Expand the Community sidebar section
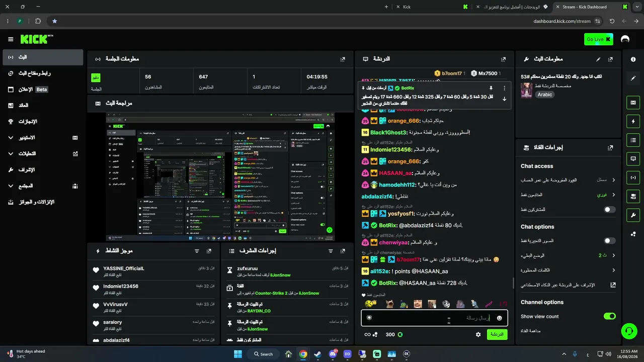This screenshot has height=362, width=644. coord(43,186)
